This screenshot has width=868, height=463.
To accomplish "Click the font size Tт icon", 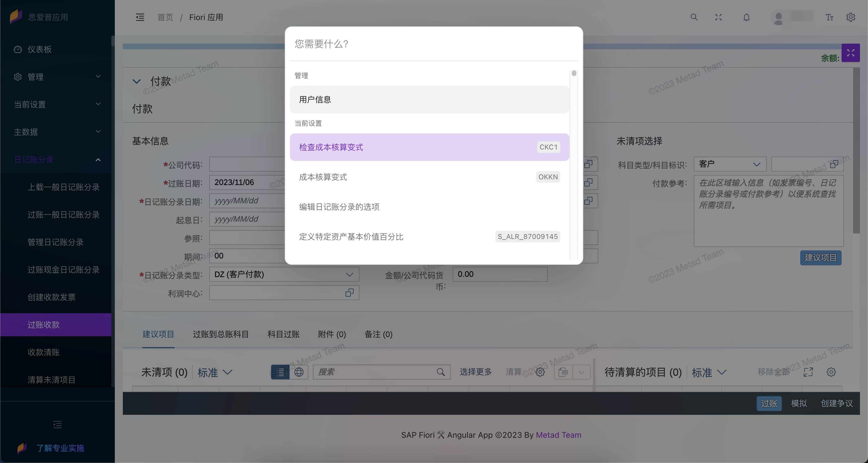I will coord(829,17).
